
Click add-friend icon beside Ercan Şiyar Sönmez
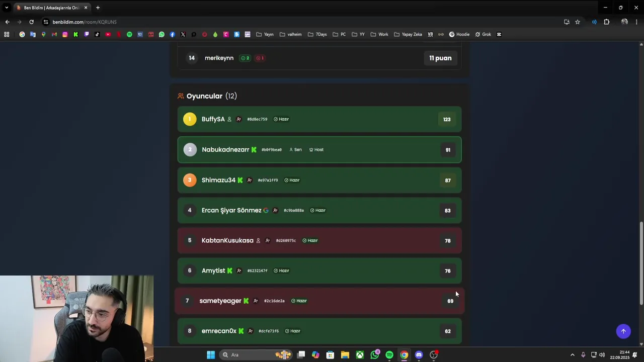[x=275, y=210]
